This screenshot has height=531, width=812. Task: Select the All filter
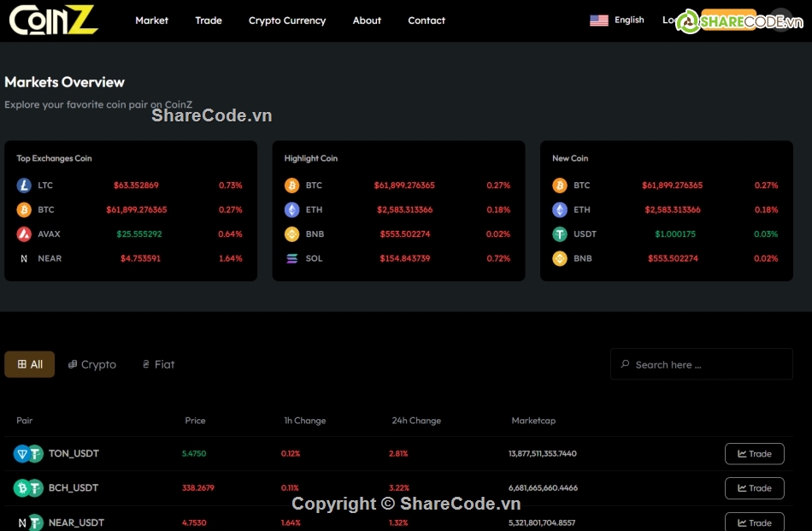[29, 363]
